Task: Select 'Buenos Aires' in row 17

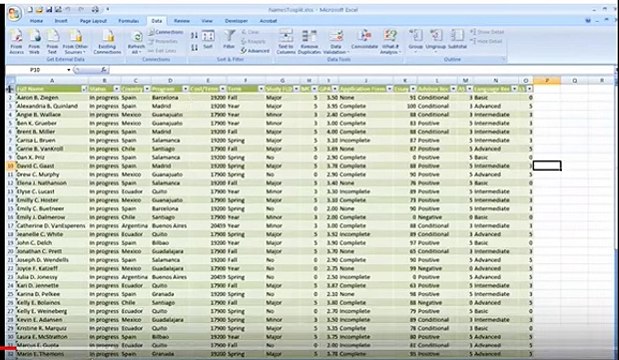Action: pyautogui.click(x=170, y=226)
